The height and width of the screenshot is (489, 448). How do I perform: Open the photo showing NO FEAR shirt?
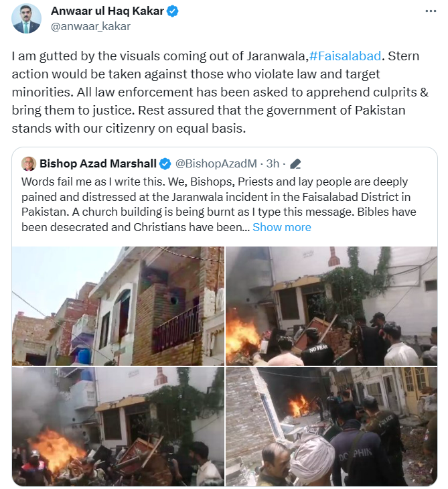pyautogui.click(x=331, y=306)
